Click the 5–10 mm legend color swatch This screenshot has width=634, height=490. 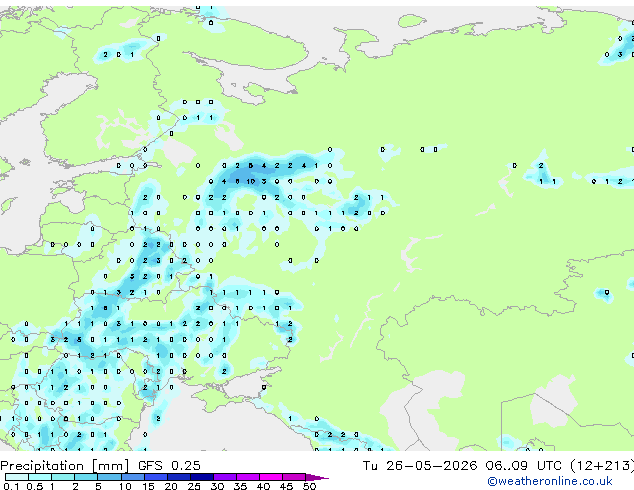pyautogui.click(x=109, y=477)
